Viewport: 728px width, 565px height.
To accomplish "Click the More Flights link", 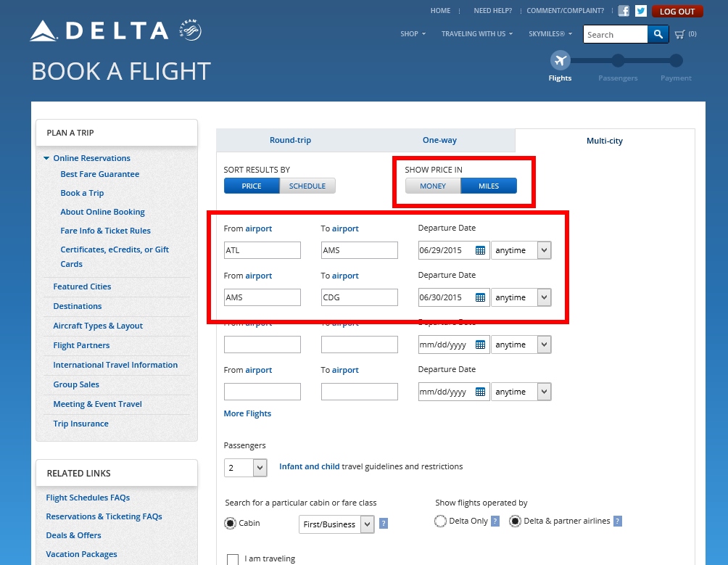I will pos(247,413).
